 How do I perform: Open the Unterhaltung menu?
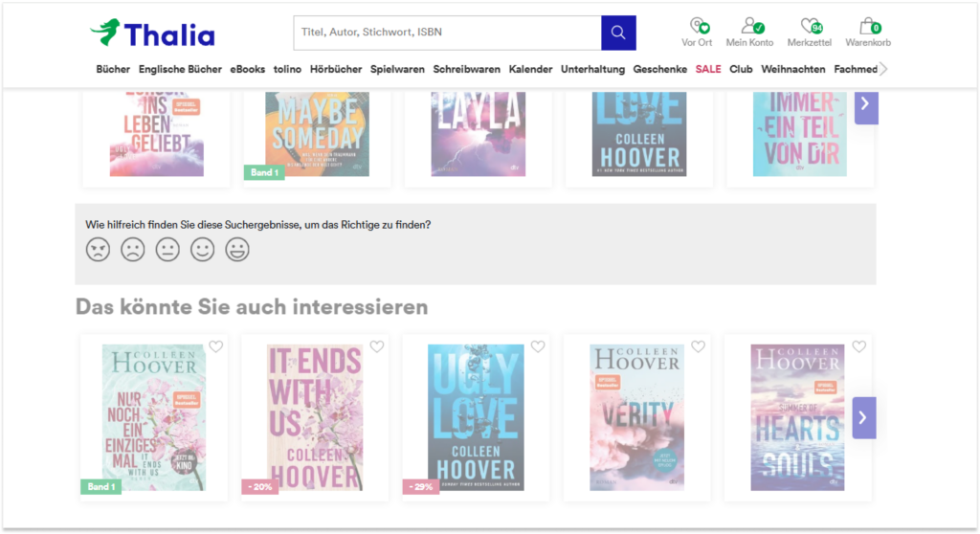[x=592, y=70]
